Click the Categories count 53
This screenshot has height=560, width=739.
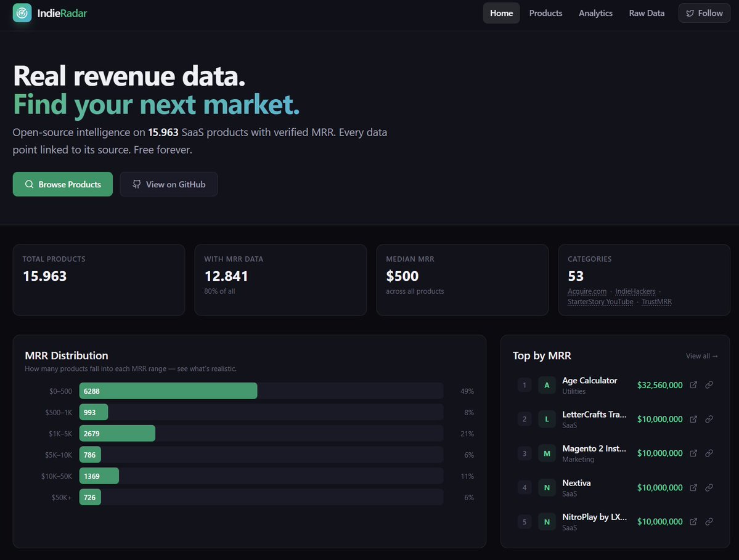576,276
